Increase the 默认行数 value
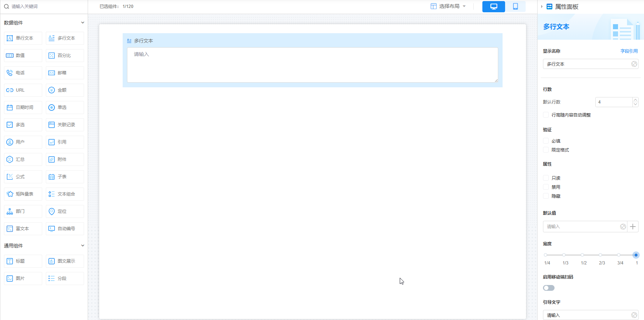 tap(636, 100)
